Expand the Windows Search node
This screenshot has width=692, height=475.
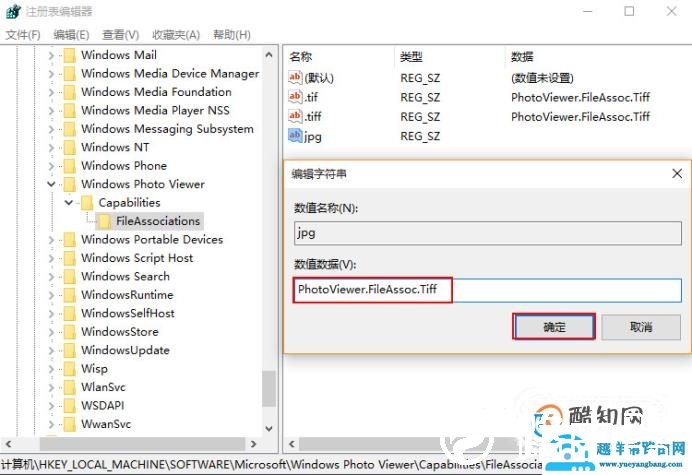click(x=51, y=277)
